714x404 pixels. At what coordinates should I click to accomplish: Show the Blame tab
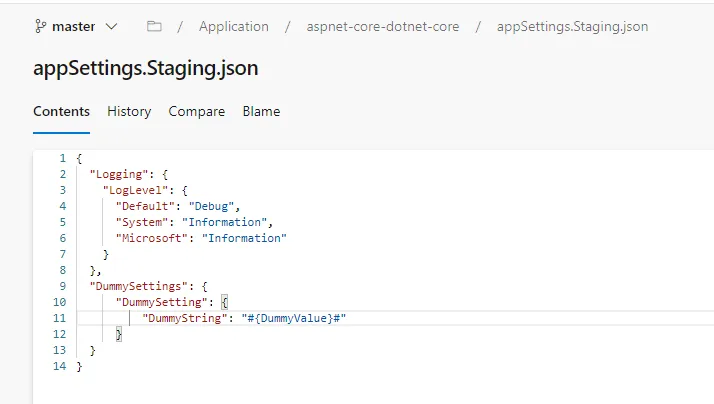point(261,111)
